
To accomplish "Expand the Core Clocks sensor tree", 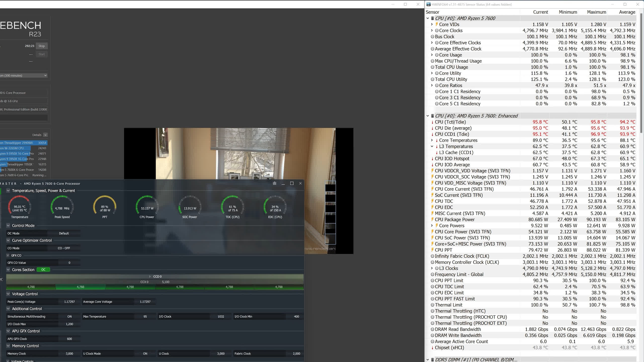I will [432, 30].
